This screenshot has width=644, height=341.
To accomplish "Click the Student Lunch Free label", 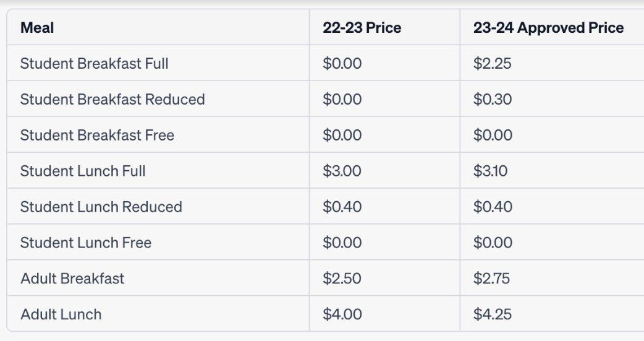I will 85,242.
